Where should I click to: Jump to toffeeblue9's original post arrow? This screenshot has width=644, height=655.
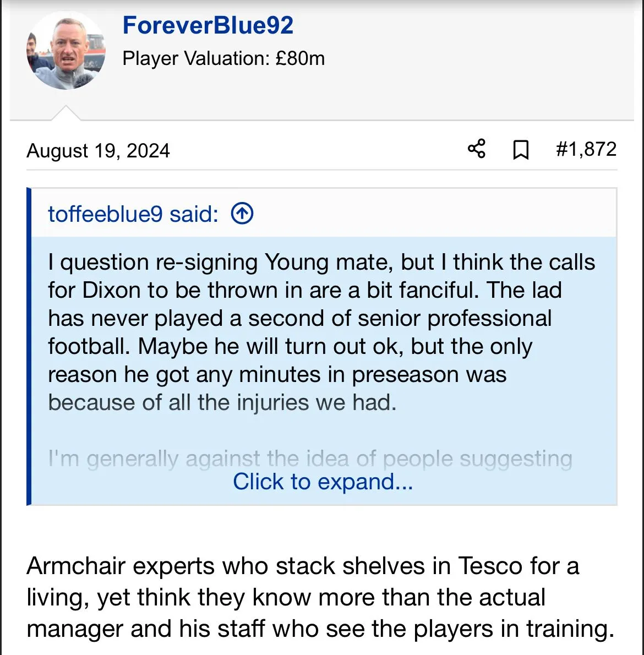coord(242,214)
